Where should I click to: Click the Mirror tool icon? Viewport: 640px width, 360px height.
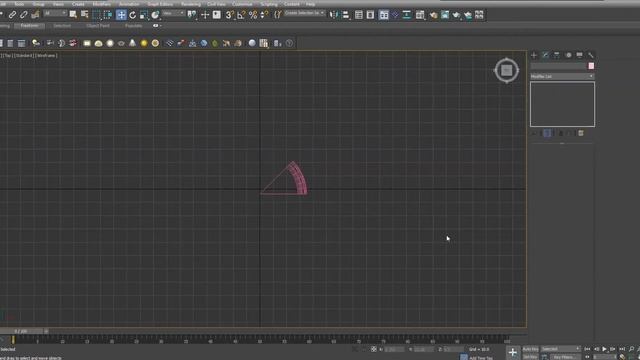click(334, 15)
